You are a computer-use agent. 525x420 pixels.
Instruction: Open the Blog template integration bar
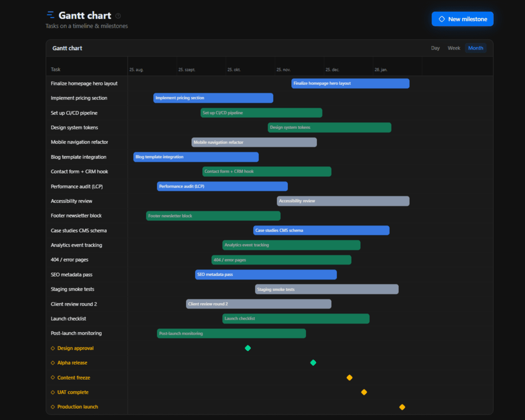coord(196,157)
